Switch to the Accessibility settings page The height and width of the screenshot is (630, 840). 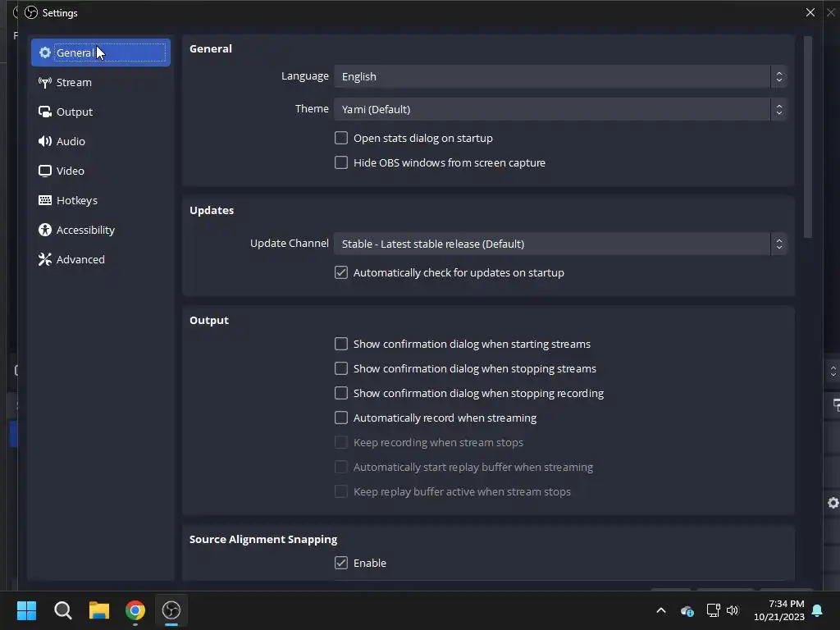pyautogui.click(x=101, y=230)
